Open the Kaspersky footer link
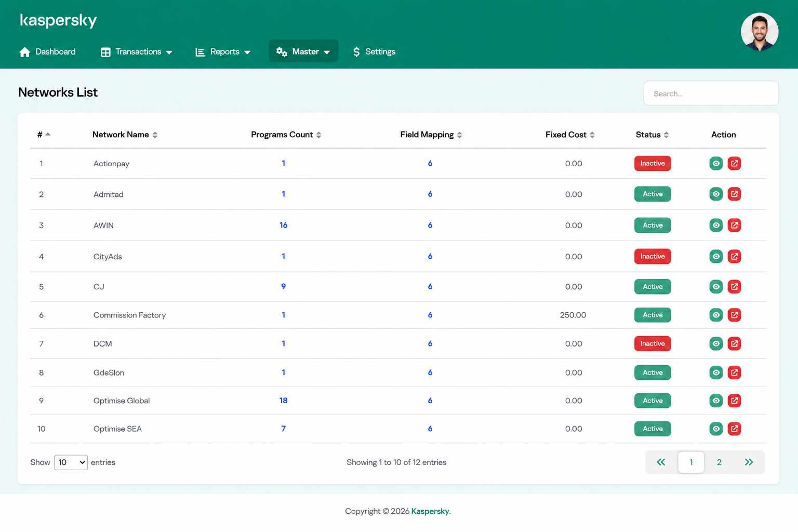798x532 pixels. [431, 511]
